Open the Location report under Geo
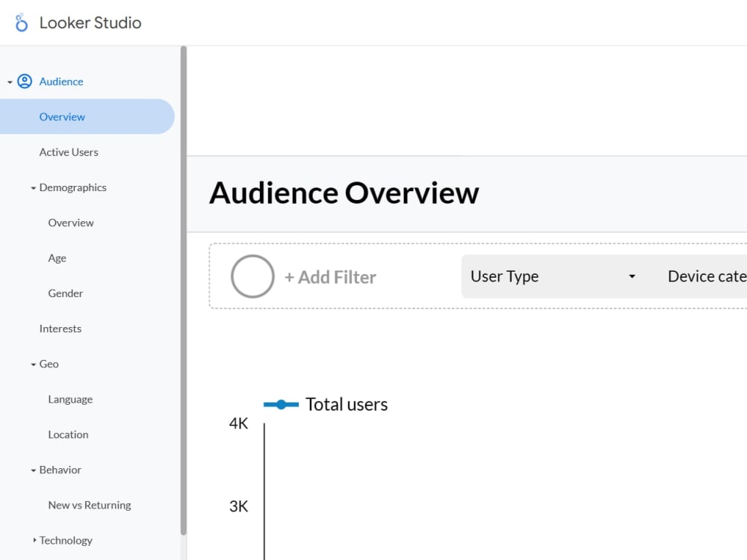747x560 pixels. click(x=68, y=434)
